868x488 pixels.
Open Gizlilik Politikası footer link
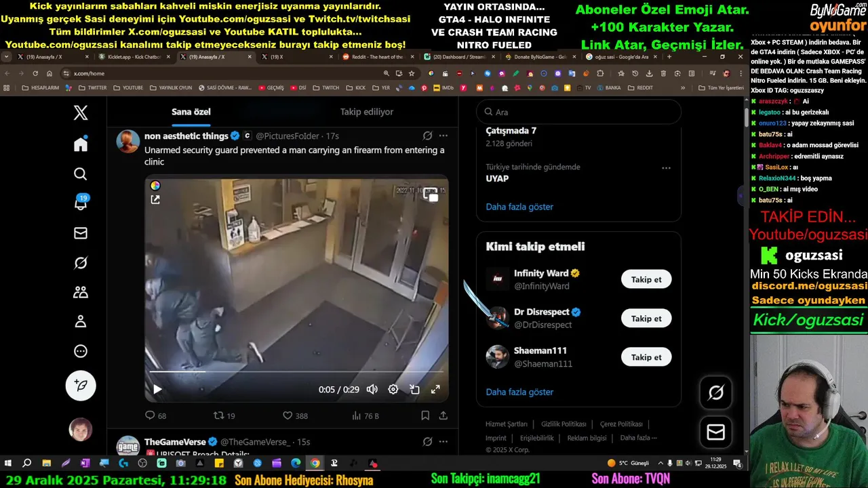tap(564, 424)
